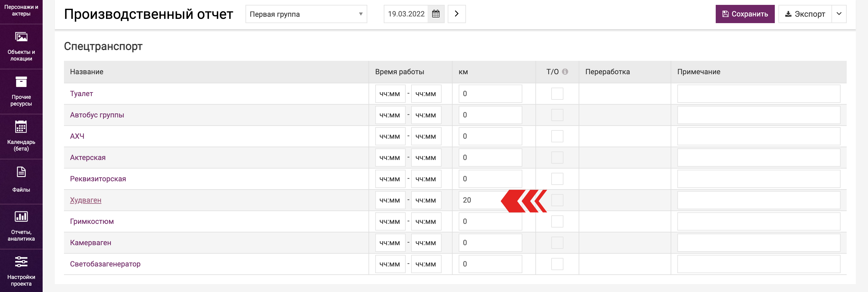Toggle Т/О checkbox for Светобазагенератор

tap(557, 264)
